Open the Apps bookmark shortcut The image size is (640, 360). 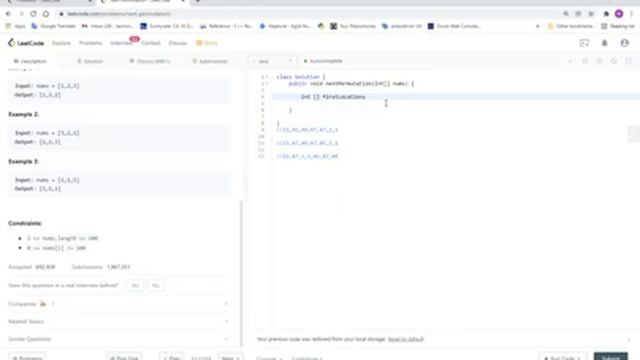click(x=16, y=26)
